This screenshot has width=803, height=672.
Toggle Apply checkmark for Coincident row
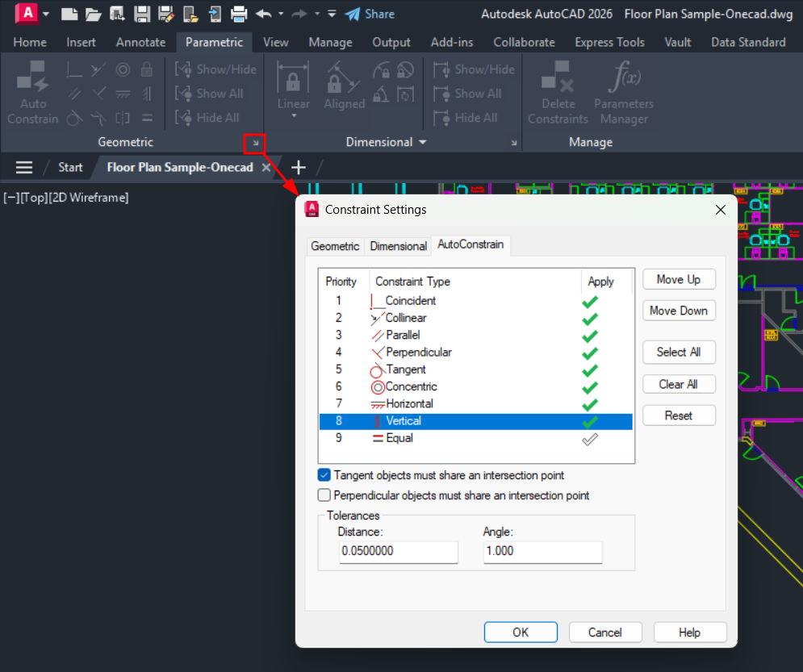pos(590,302)
